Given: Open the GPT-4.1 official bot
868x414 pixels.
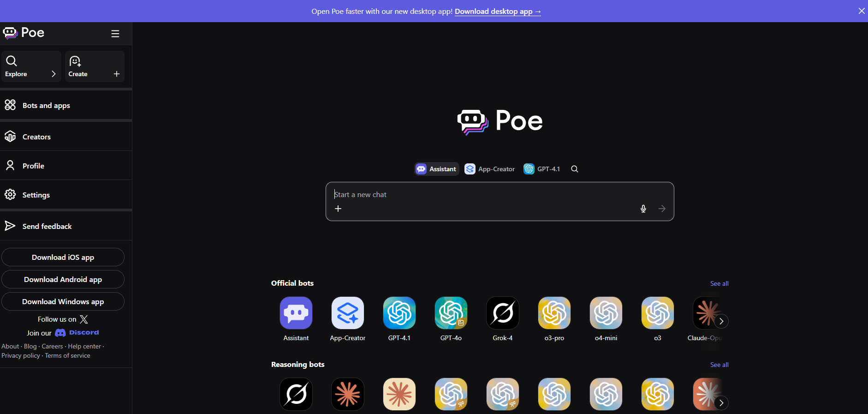Looking at the screenshot, I should point(399,319).
